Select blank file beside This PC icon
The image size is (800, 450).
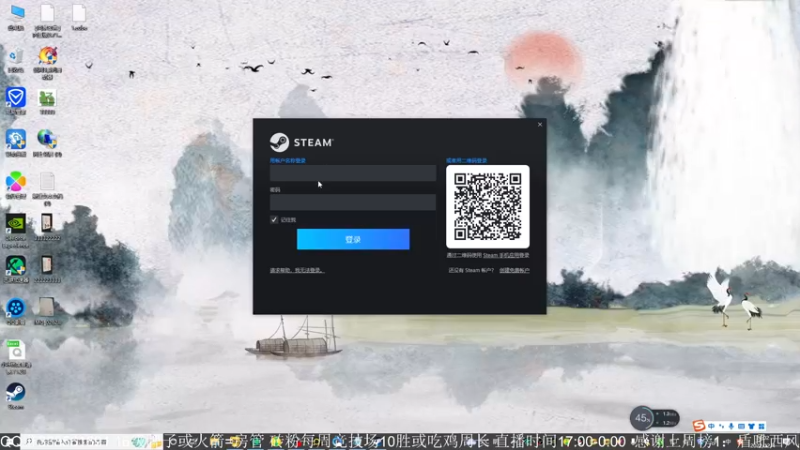pyautogui.click(x=47, y=20)
